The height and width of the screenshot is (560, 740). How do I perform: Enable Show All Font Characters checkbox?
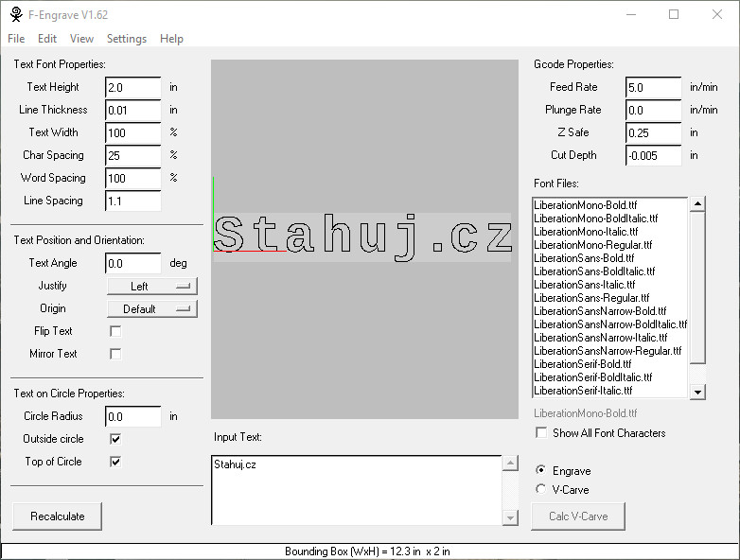[x=541, y=432]
